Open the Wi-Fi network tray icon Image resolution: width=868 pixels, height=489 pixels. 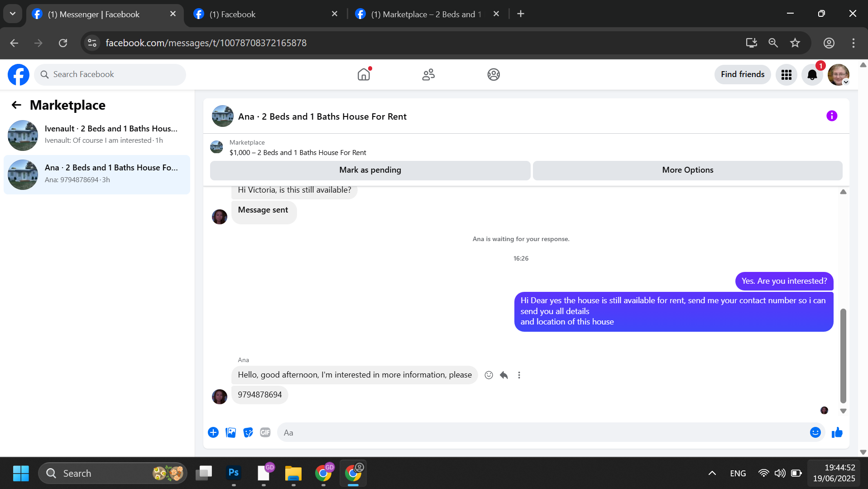point(763,474)
